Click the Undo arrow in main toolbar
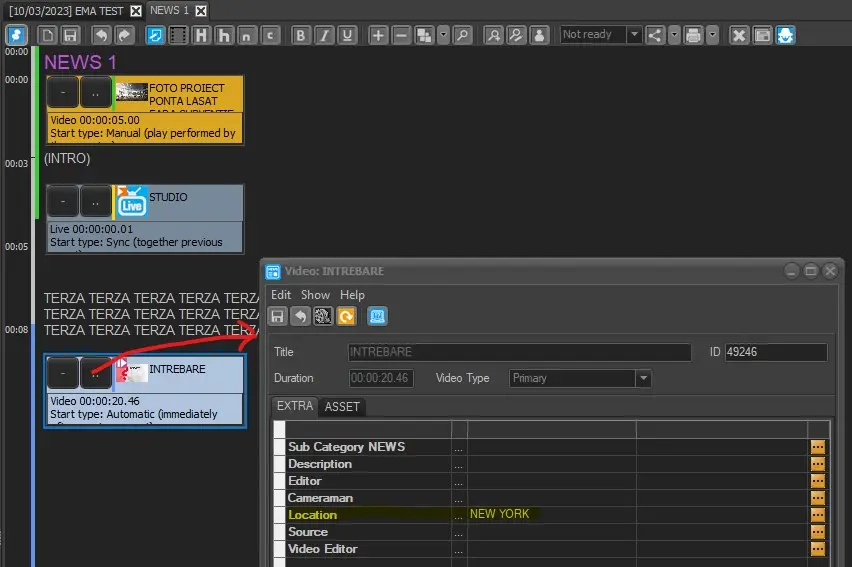Viewport: 852px width, 567px height. tap(101, 35)
